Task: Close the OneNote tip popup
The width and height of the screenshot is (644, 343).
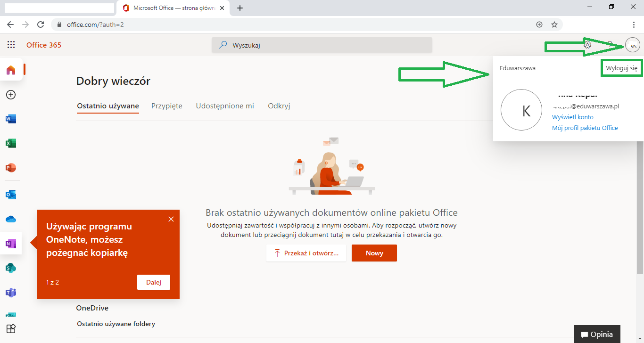Action: [171, 219]
